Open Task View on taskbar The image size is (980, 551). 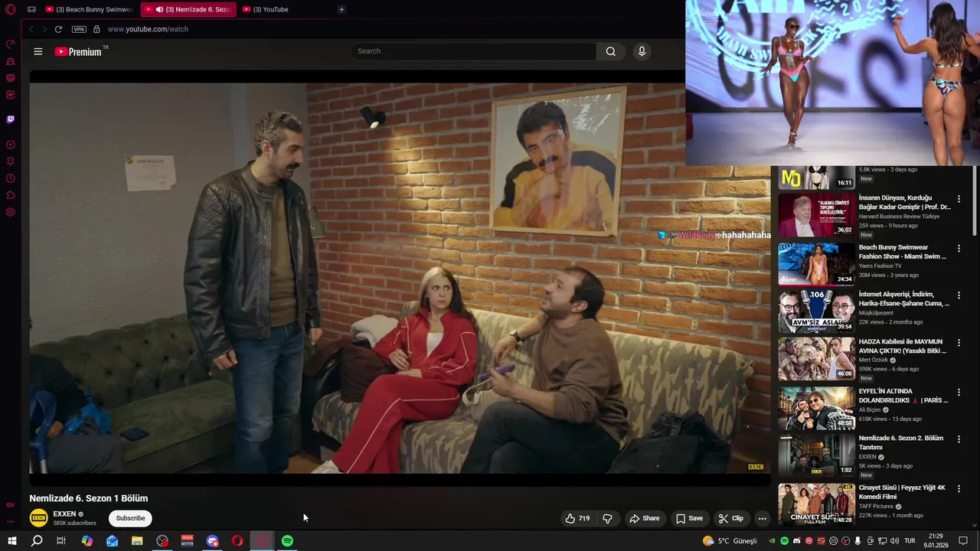[61, 541]
